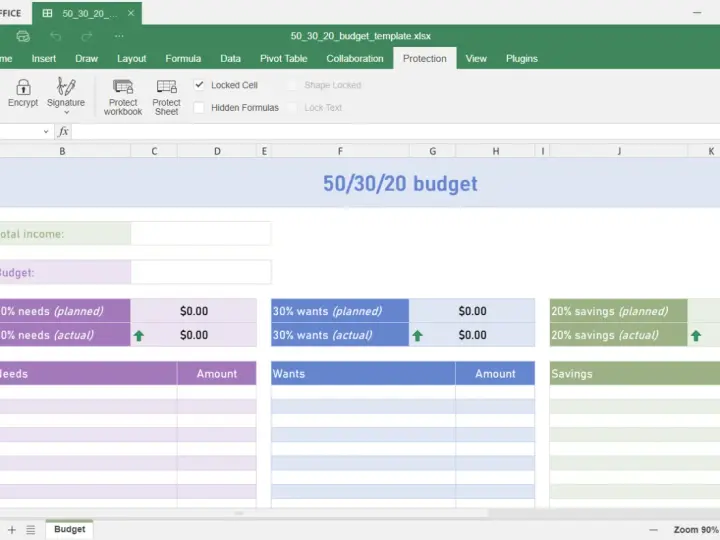Click the Total income input cell

201,234
